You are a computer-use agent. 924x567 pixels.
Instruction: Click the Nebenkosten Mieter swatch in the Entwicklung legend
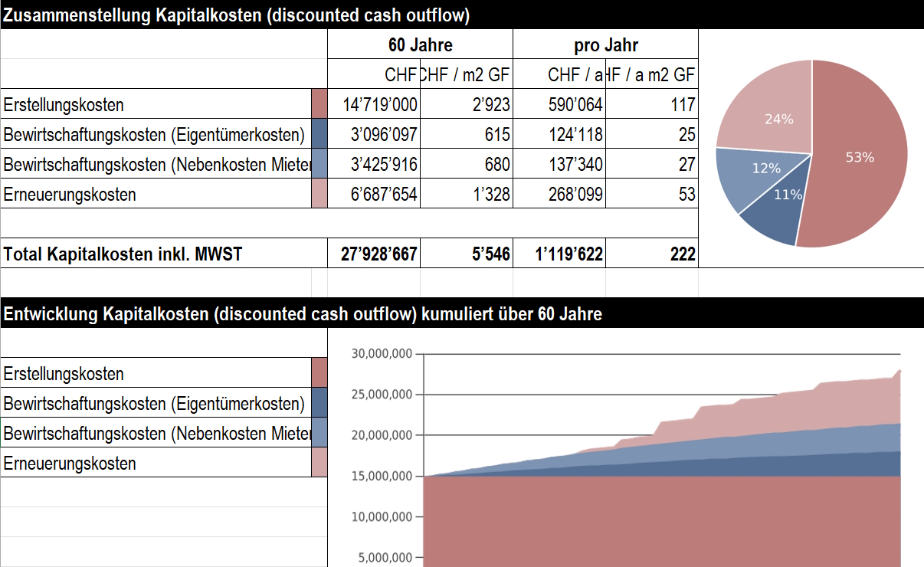[x=319, y=432]
